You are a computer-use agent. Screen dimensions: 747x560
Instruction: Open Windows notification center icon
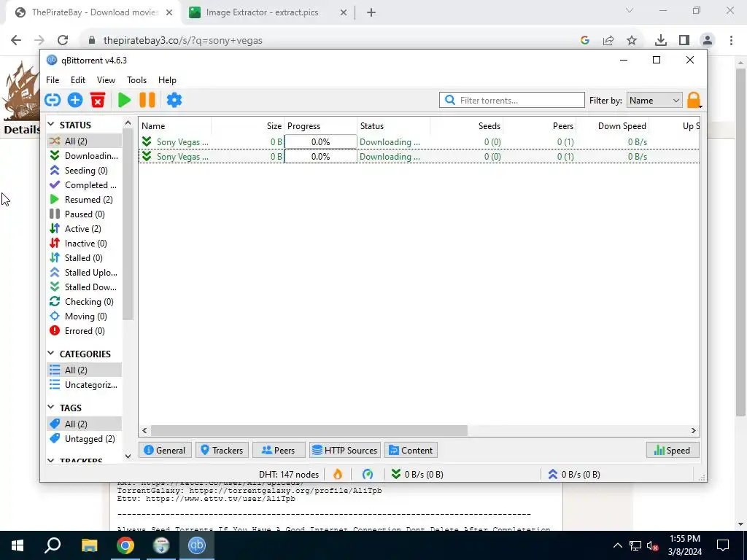(723, 545)
